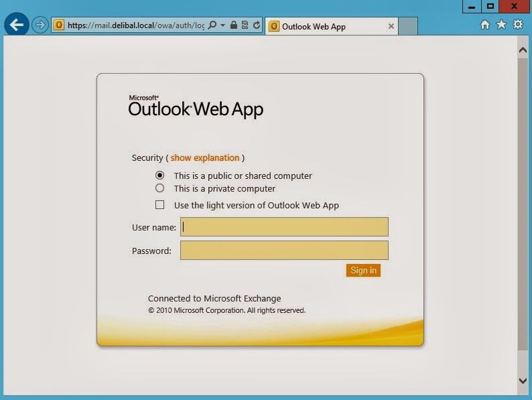Click the 'show explanation' link
The height and width of the screenshot is (400, 532).
tap(204, 158)
